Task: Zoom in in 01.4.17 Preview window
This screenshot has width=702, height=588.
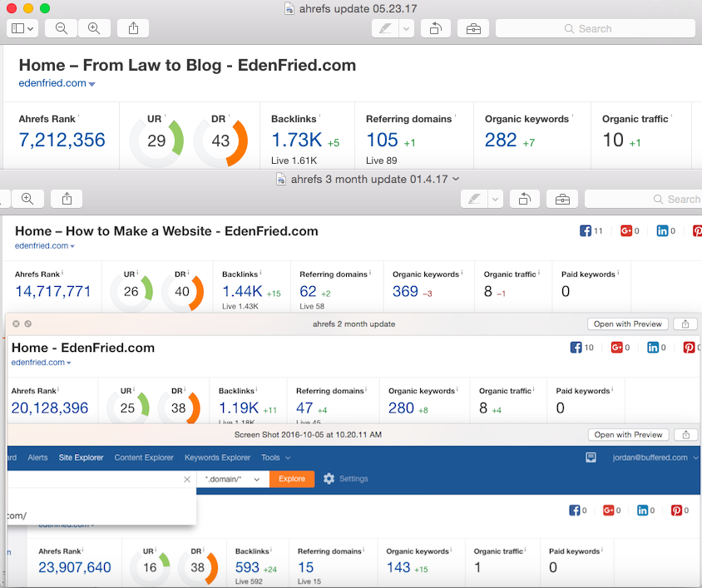Action: click(27, 199)
